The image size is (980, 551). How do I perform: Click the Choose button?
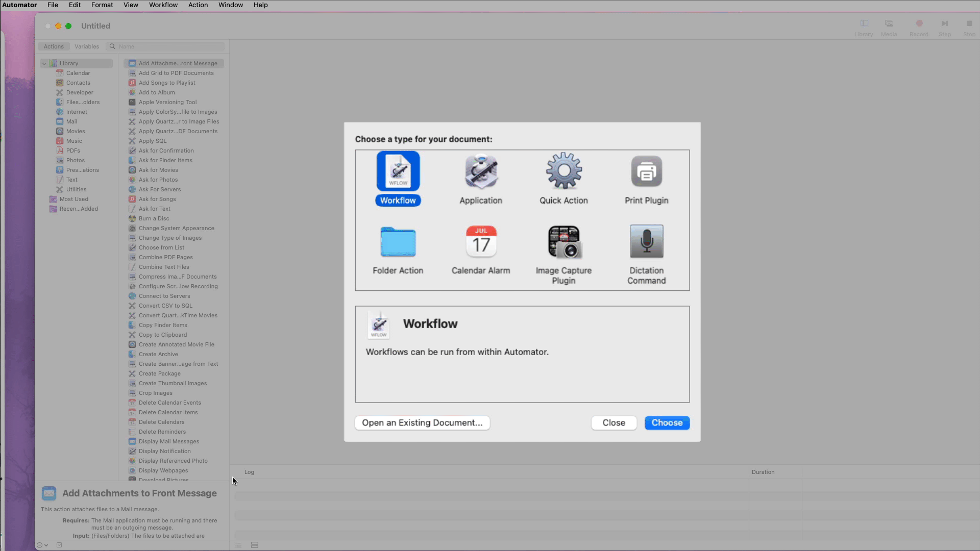(x=667, y=423)
